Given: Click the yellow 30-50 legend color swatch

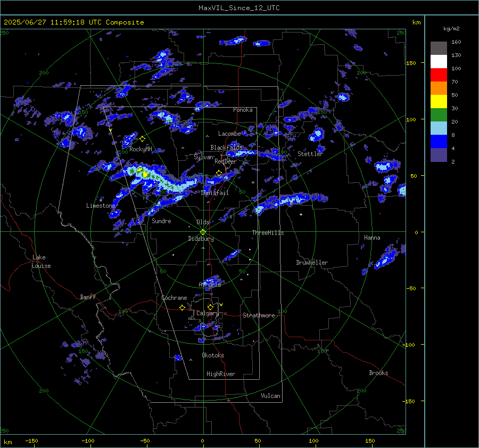Looking at the screenshot, I should tap(439, 102).
